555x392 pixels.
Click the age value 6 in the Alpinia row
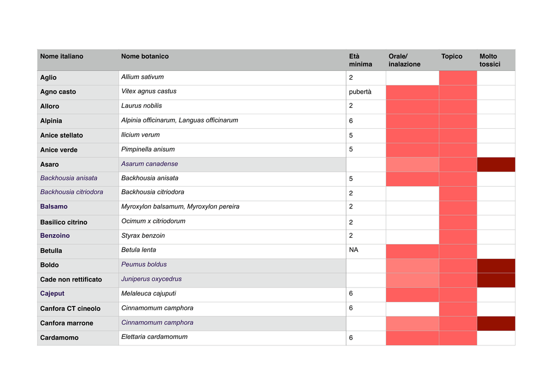coord(351,121)
